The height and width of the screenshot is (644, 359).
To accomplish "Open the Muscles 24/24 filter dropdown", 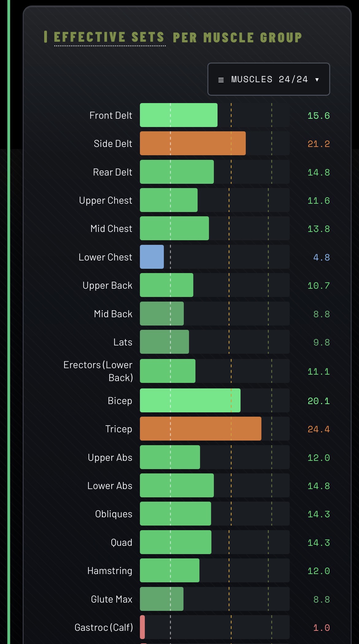I will point(268,79).
